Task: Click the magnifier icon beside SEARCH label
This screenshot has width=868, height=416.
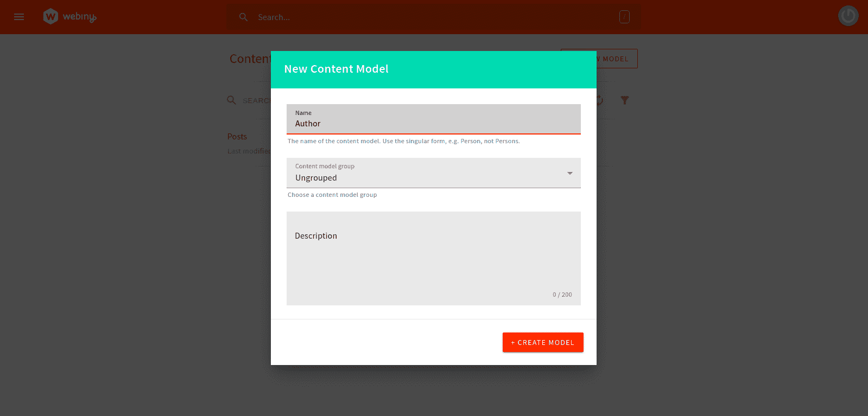Action: click(231, 100)
